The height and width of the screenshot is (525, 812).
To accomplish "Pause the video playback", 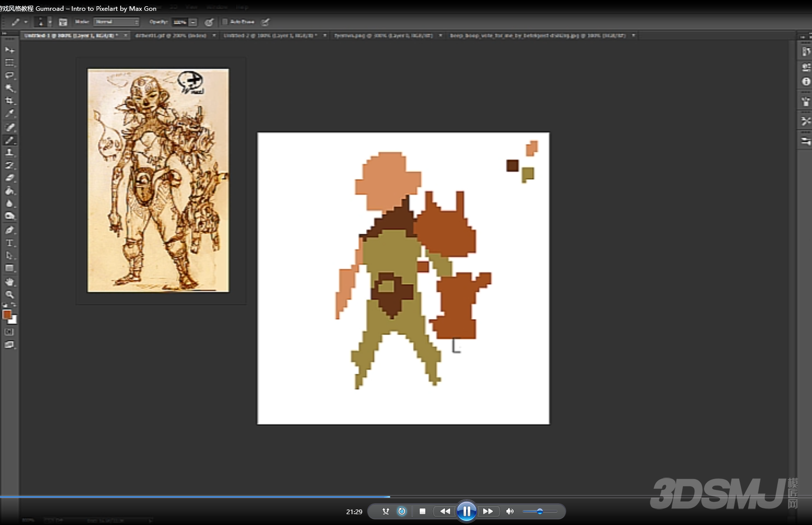I will click(x=466, y=512).
